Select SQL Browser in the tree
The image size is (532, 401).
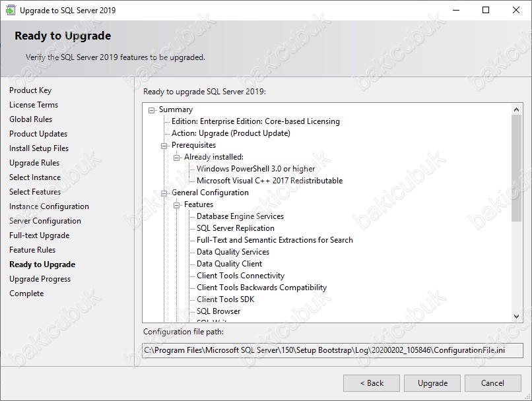(x=218, y=311)
